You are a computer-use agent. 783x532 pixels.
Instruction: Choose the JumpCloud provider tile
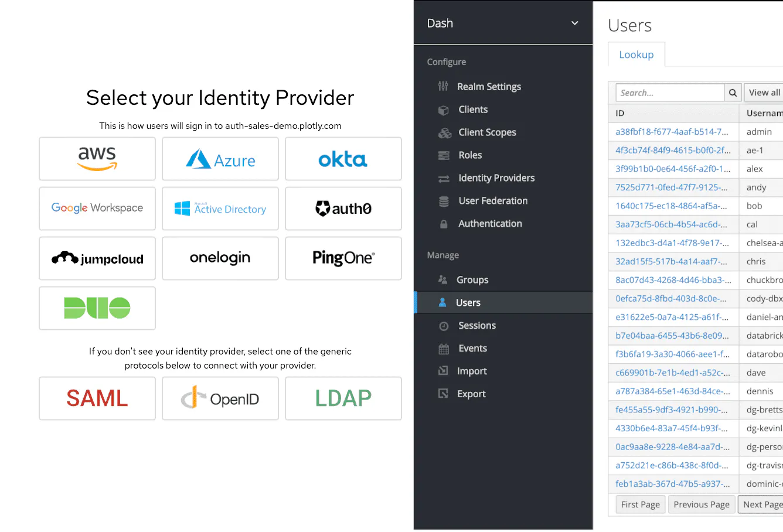click(x=97, y=258)
